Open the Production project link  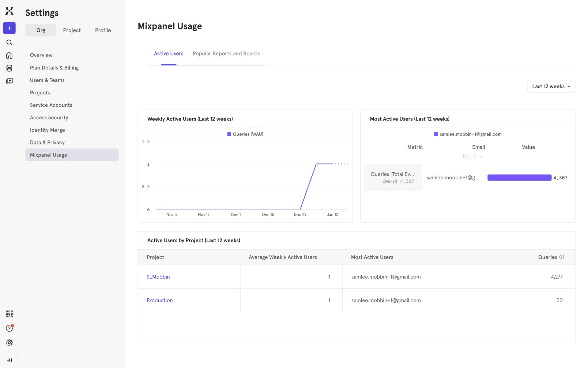160,300
